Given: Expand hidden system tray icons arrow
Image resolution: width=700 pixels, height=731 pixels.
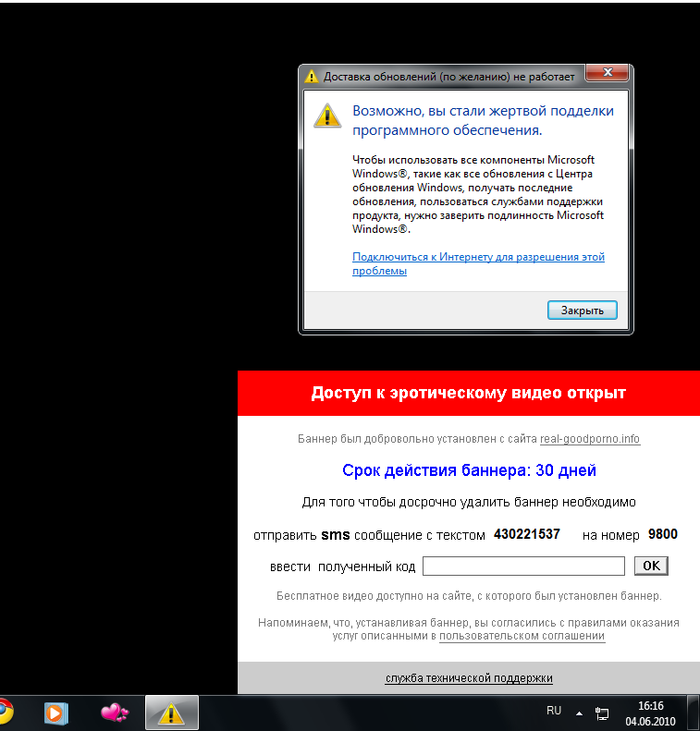Looking at the screenshot, I should coord(580,713).
